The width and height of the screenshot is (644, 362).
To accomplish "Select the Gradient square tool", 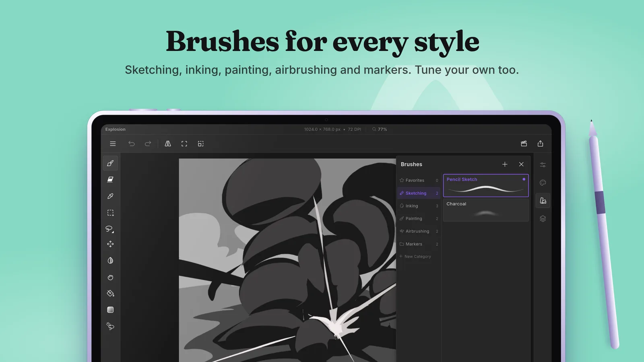I will pyautogui.click(x=110, y=310).
